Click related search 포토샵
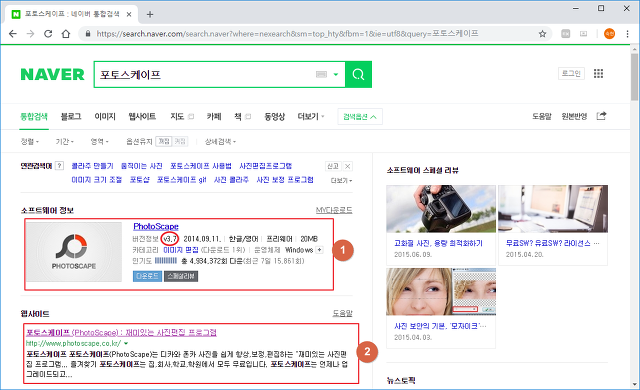 click(x=140, y=180)
